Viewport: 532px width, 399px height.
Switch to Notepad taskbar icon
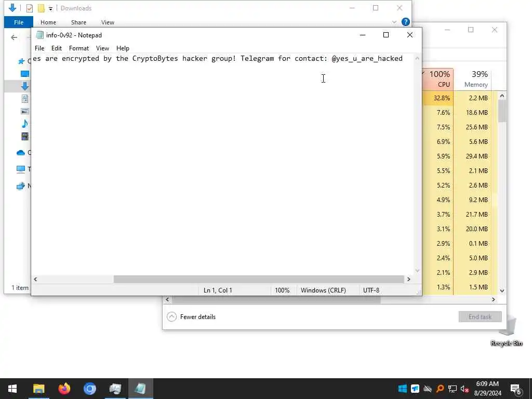(140, 389)
